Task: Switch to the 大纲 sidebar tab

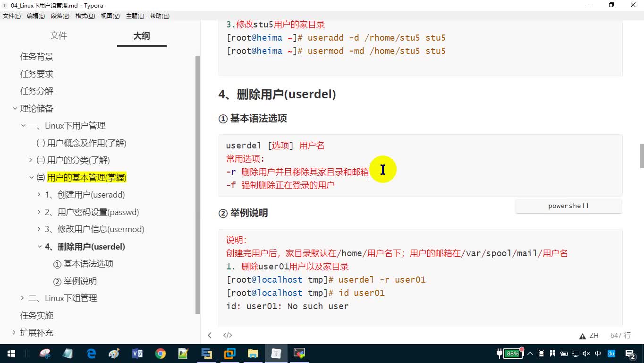Action: [142, 36]
